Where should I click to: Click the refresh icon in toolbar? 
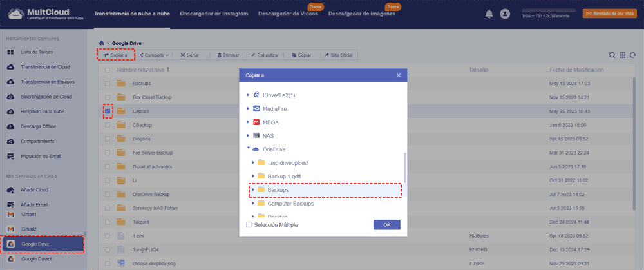pos(632,55)
